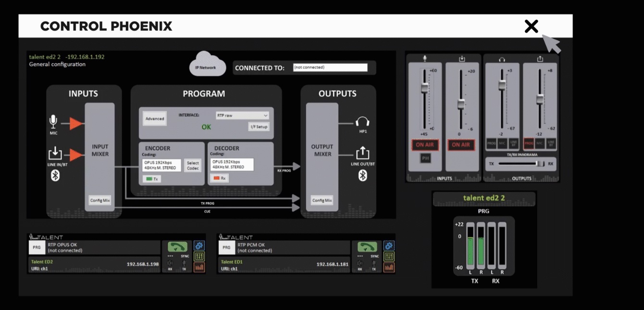Viewport: 644px width, 310px height.
Task: Toggle ON AIR for the mic input channel
Action: coord(424,145)
